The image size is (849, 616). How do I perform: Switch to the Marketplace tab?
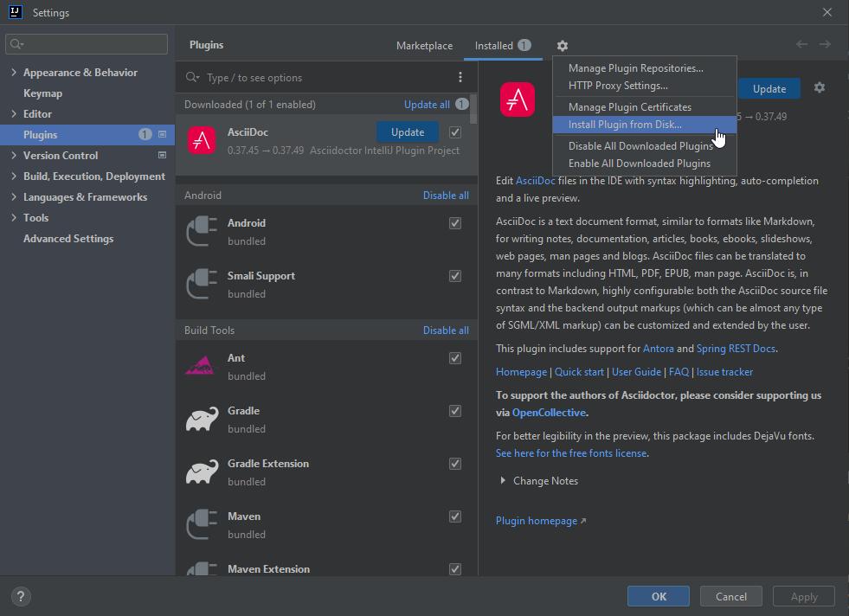click(424, 45)
